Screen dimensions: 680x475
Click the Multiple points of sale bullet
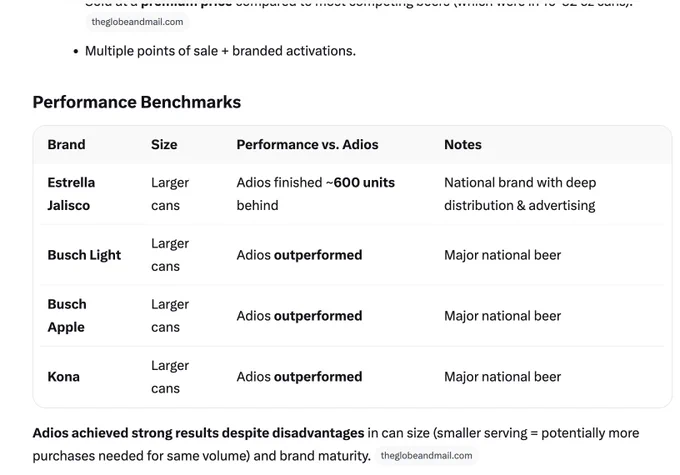220,51
